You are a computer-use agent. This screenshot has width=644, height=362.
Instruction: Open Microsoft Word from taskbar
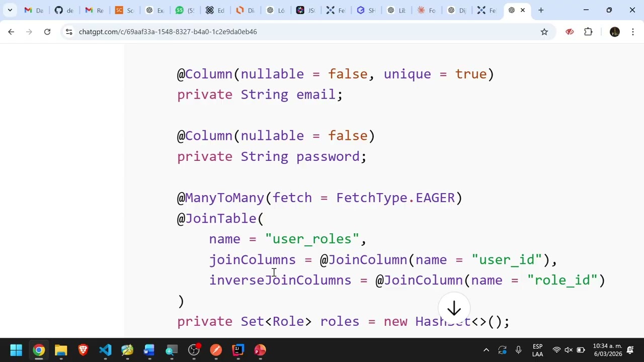coord(149,350)
